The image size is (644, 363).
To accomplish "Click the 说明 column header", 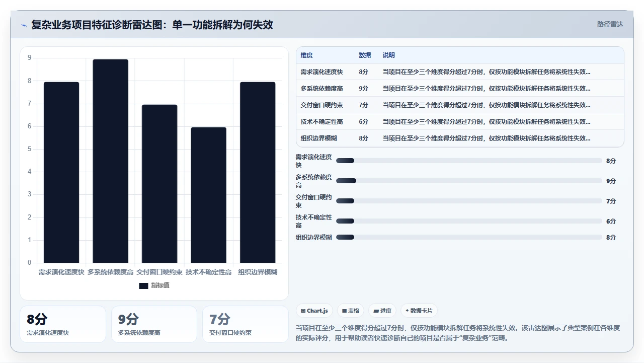I will pyautogui.click(x=389, y=55).
